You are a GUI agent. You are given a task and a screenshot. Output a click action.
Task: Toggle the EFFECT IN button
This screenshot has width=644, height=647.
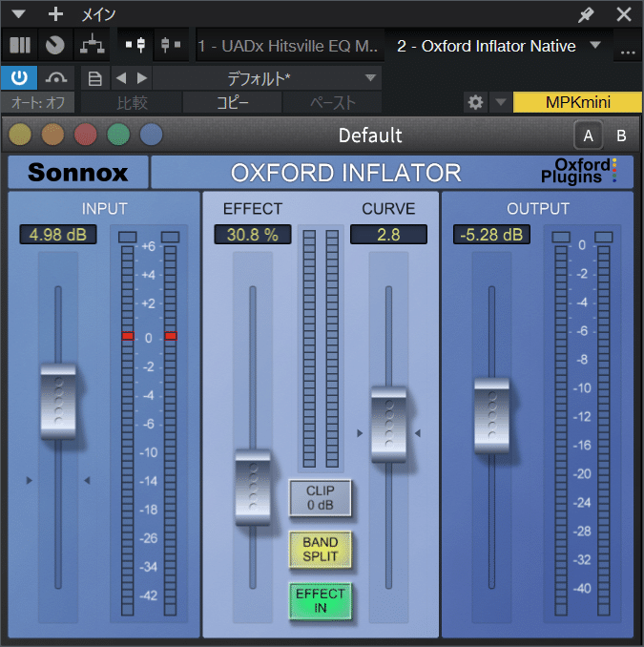coord(321,601)
